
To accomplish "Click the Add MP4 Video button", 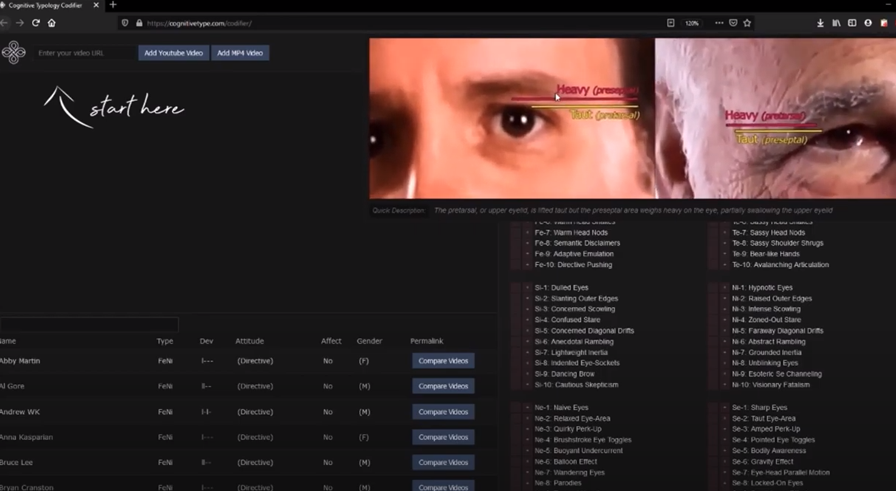I will [240, 53].
